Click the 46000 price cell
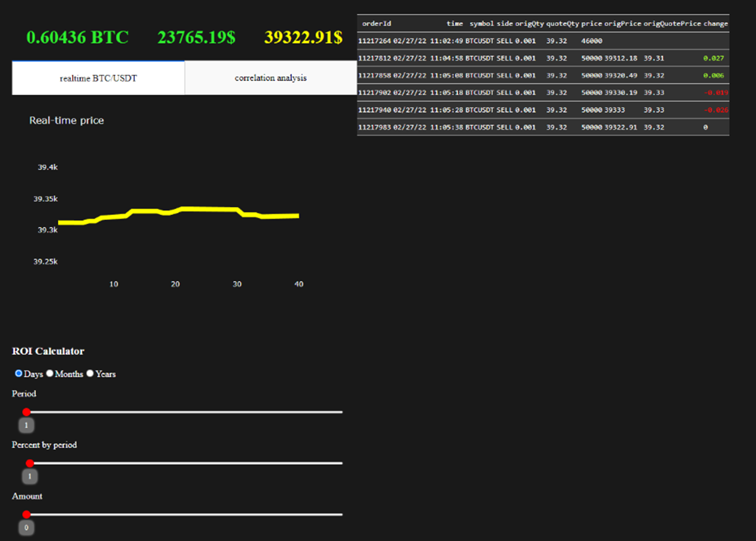 coord(591,41)
